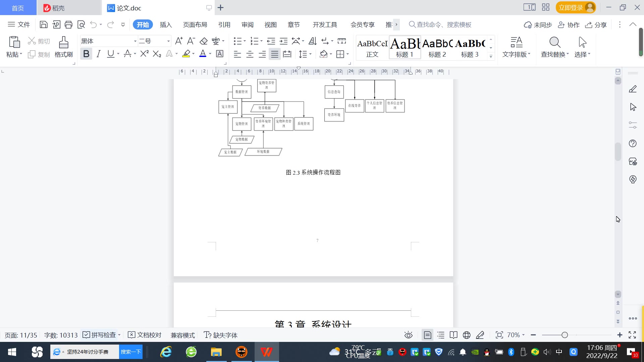The width and height of the screenshot is (644, 362).
Task: Set Align Right paragraph alignment
Action: point(262,54)
